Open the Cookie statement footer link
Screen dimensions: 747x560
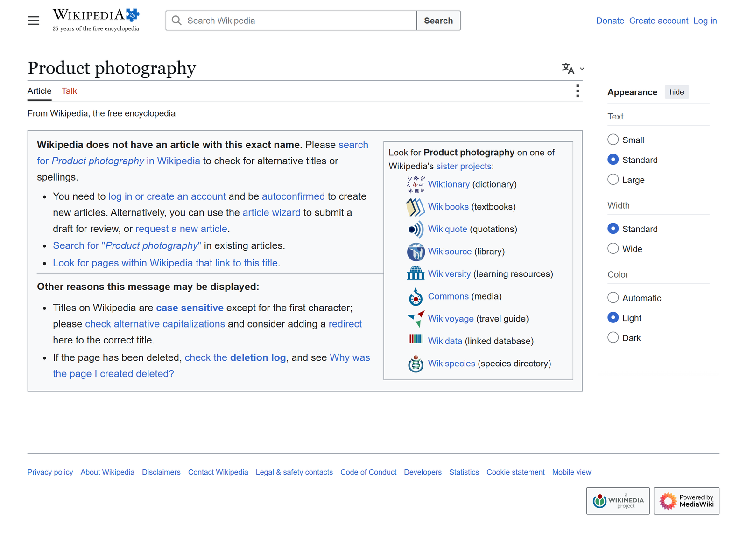point(515,472)
